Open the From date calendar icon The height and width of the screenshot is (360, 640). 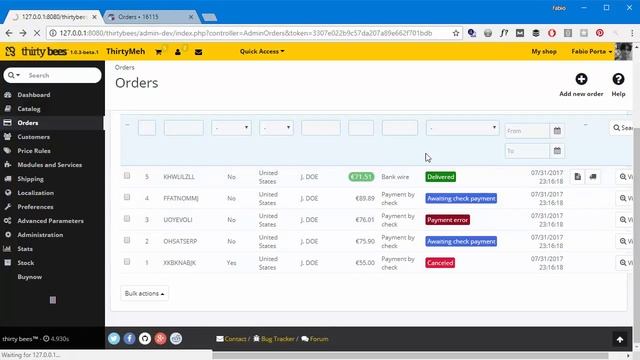click(557, 131)
